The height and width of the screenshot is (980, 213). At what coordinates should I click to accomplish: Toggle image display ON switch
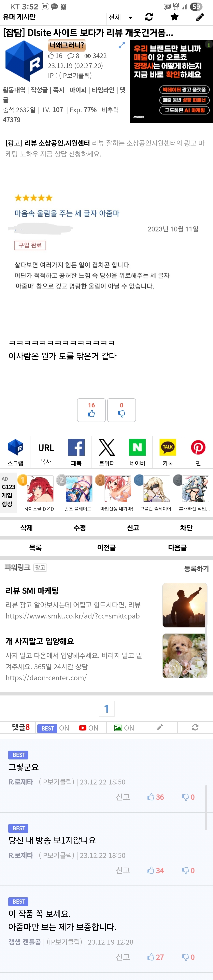pyautogui.click(x=124, y=728)
